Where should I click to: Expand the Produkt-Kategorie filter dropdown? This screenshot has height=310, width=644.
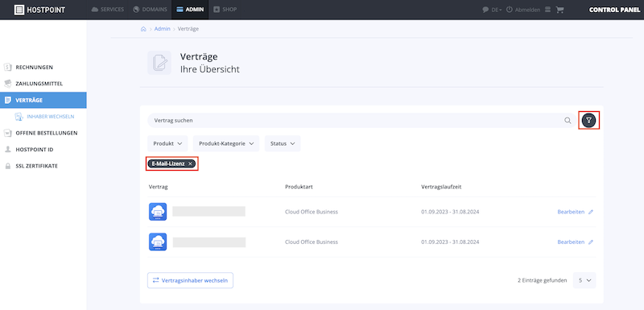coord(226,143)
